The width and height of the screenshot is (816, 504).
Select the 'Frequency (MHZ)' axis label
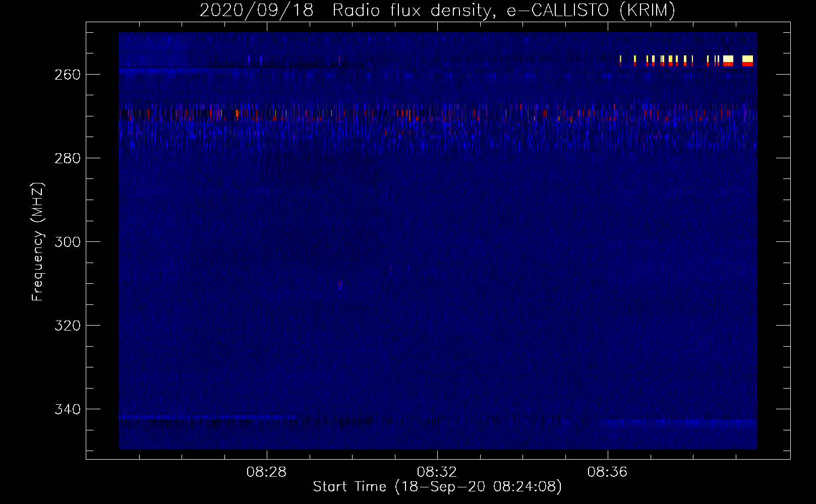coord(38,241)
